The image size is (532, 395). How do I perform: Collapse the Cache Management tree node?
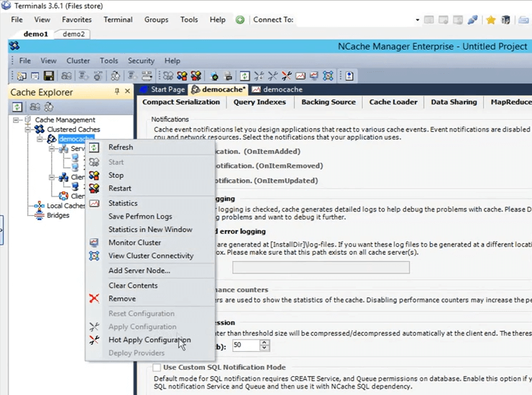click(x=16, y=120)
